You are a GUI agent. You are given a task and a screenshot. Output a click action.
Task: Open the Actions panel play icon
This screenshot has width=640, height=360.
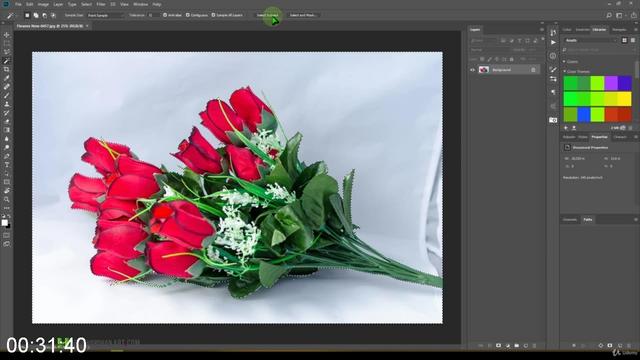553,42
